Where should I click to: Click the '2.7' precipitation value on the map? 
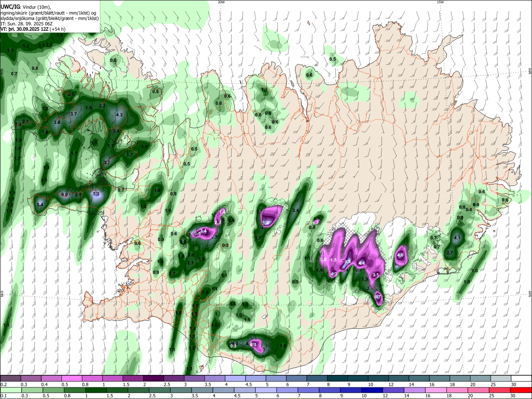[x=450, y=253]
